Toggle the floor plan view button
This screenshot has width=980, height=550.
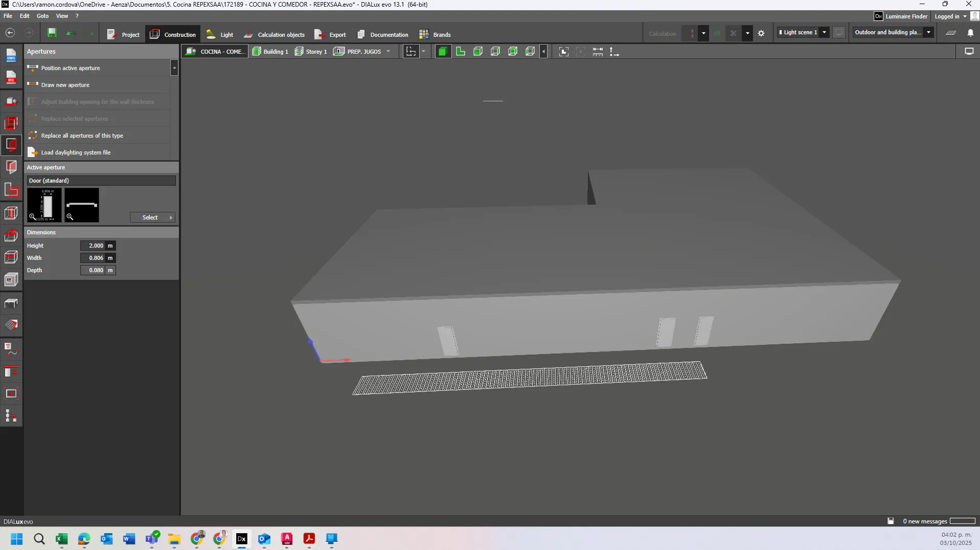pos(460,51)
